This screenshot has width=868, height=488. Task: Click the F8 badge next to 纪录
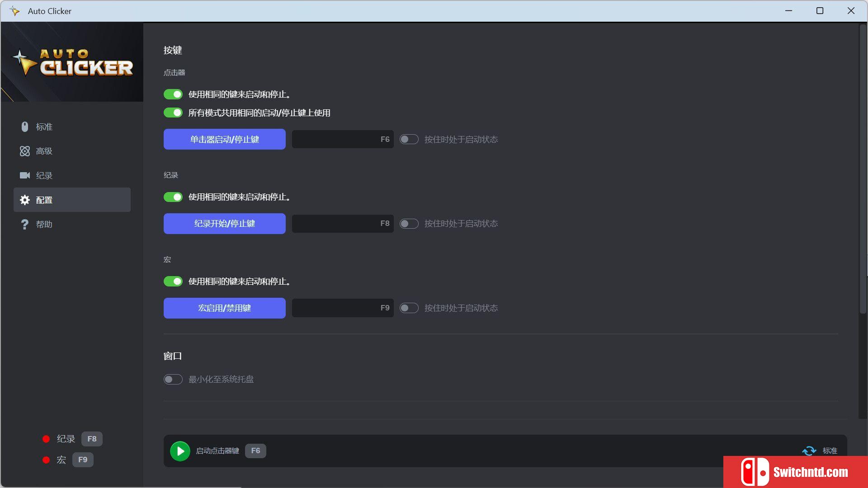point(92,439)
